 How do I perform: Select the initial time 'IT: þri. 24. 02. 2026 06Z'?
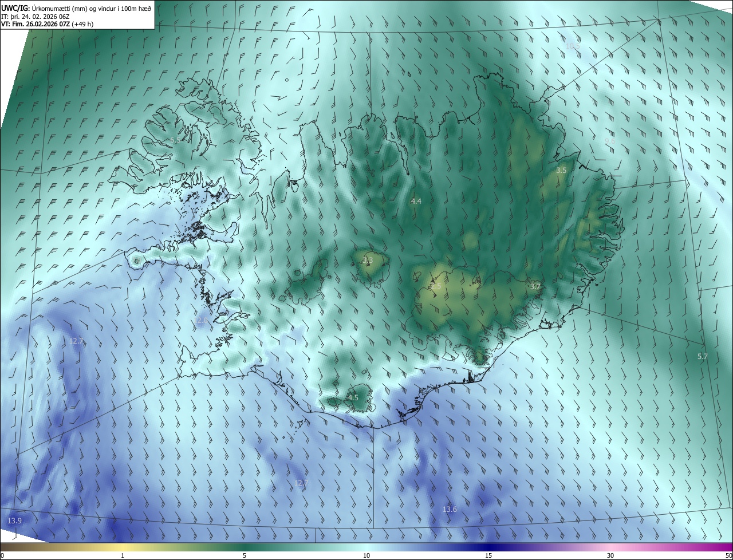pyautogui.click(x=35, y=16)
